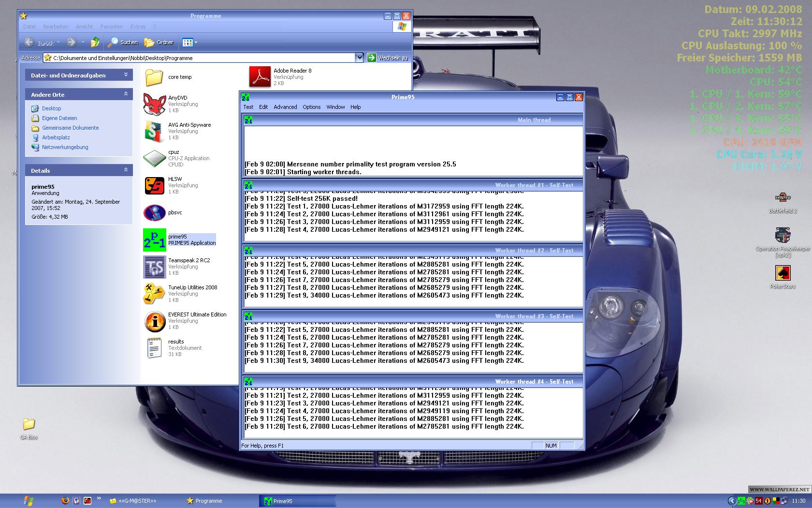
Task: Click the Prime95 taskbar button
Action: point(297,501)
